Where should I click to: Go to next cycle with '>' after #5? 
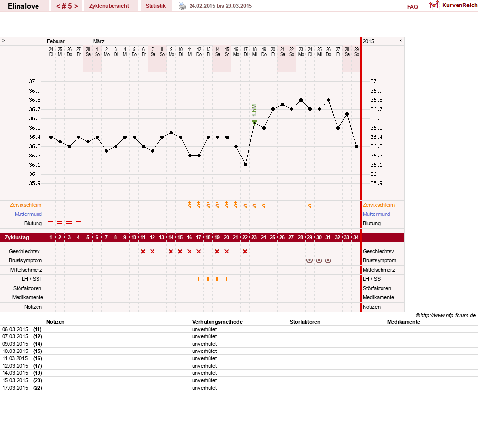(76, 6)
